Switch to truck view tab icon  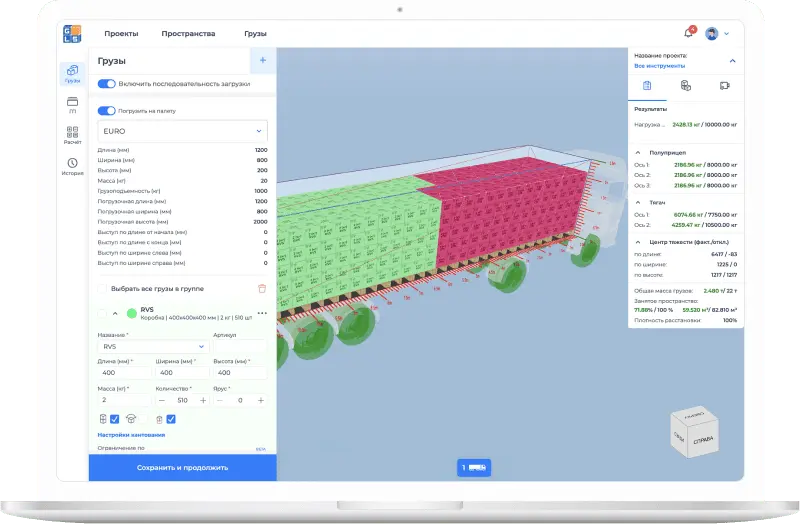(724, 86)
